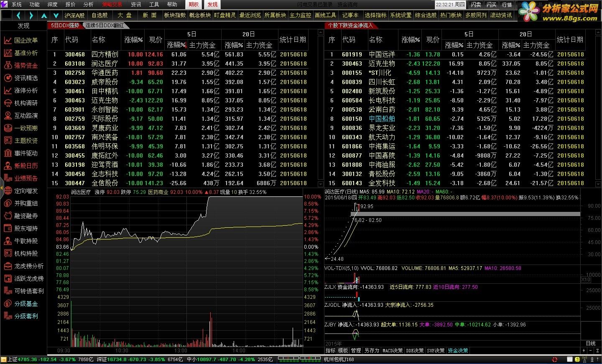Screen dimensions: 602x364
Task: Click the 国企改革 sidebar icon
Action: (x=8, y=41)
